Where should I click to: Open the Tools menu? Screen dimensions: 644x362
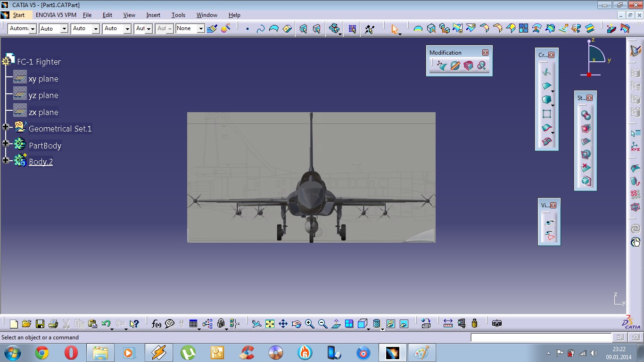pos(178,15)
